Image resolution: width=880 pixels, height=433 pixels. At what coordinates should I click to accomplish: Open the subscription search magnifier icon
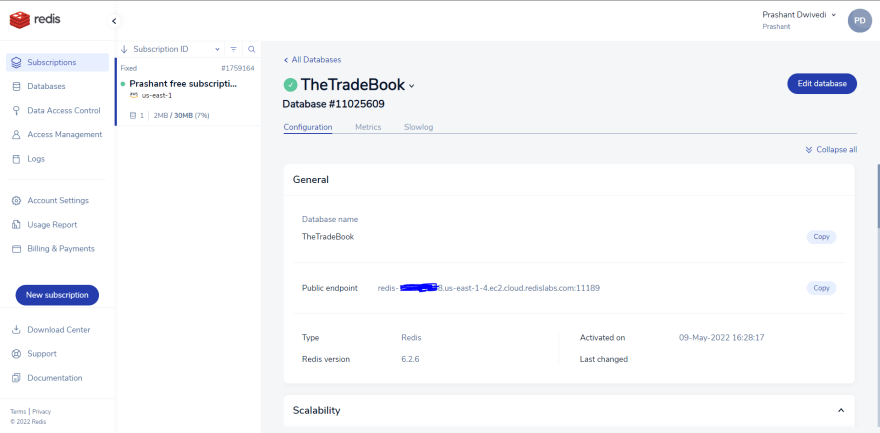(251, 49)
